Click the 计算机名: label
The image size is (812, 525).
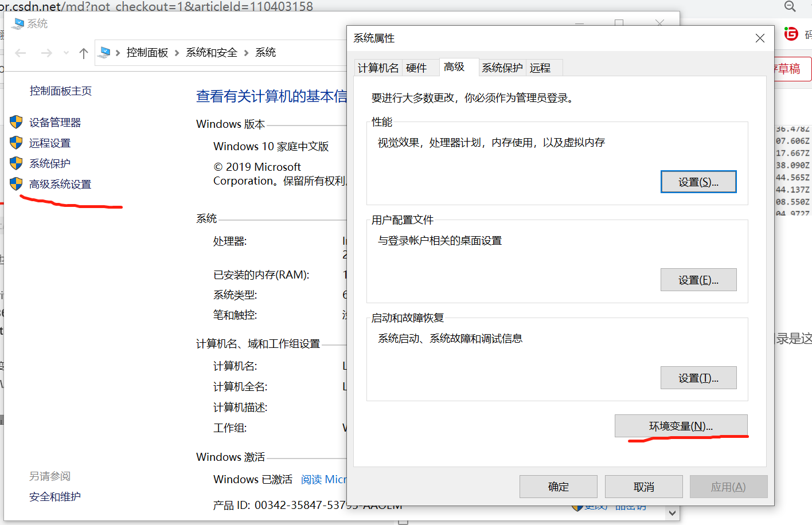[x=235, y=366]
